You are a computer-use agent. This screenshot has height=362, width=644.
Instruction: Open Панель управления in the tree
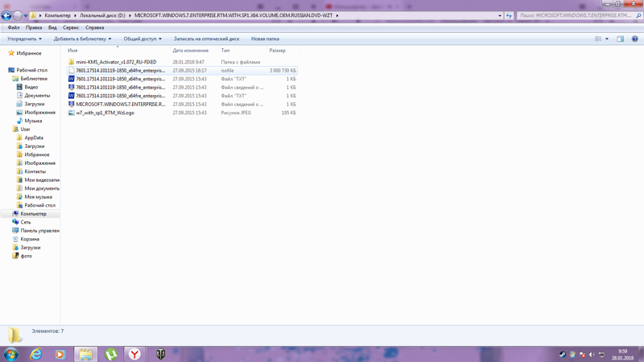(x=39, y=231)
